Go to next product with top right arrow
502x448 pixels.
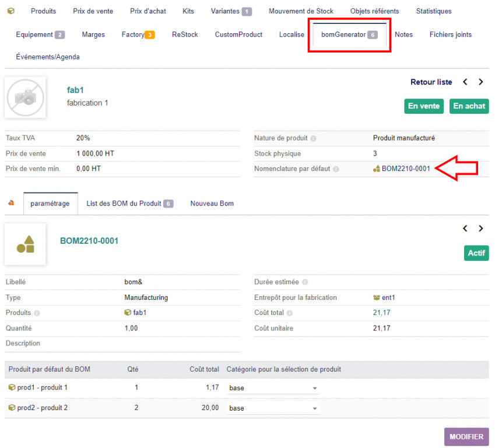coord(481,82)
